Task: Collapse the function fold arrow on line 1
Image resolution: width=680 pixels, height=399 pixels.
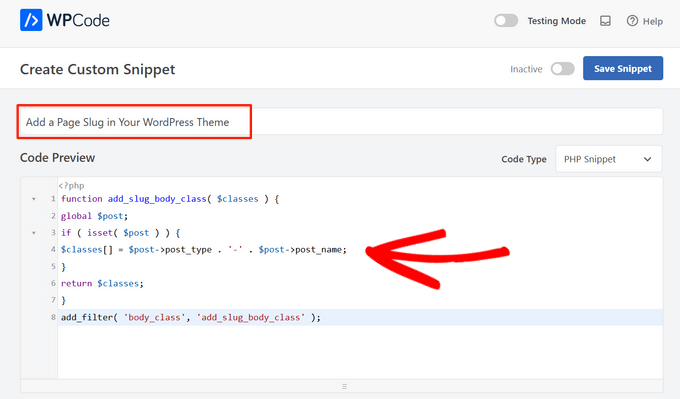Action: [x=34, y=199]
